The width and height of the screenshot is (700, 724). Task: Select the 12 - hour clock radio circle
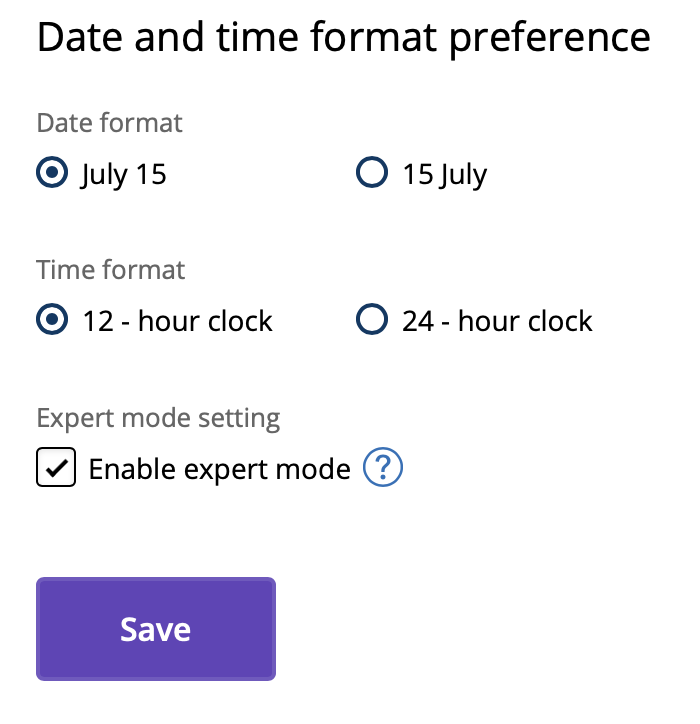[52, 319]
